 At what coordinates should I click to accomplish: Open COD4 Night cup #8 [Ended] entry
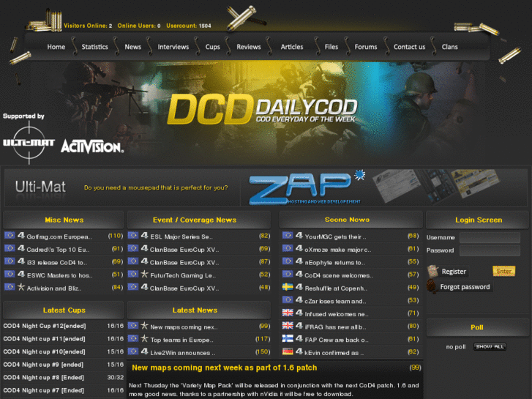click(x=43, y=378)
